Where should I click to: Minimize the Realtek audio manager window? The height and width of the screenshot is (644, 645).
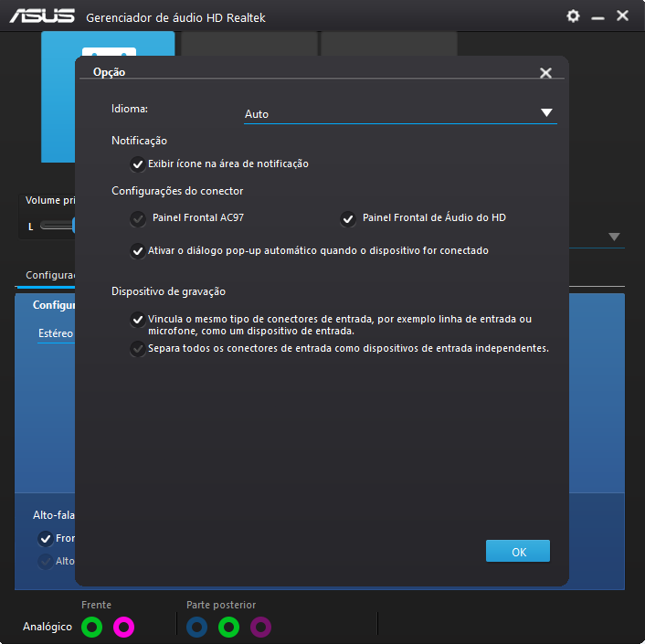[597, 18]
